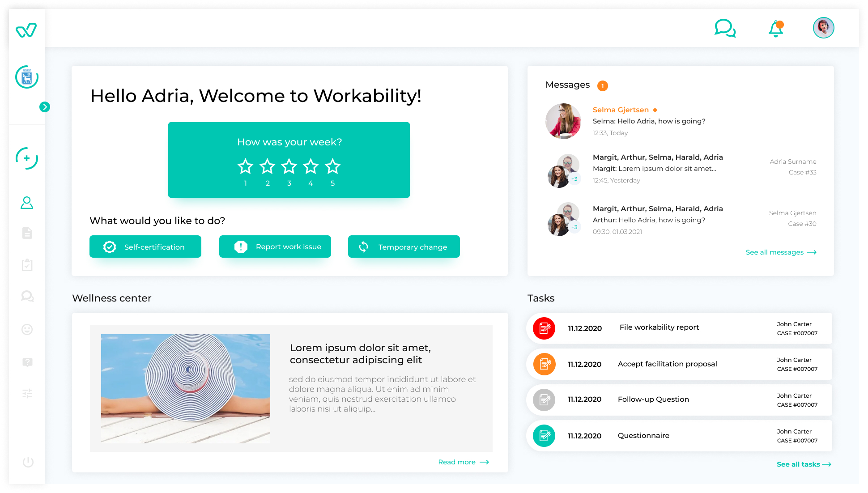Viewport: 868px width, 493px height.
Task: Open See all messages link
Action: tap(781, 252)
